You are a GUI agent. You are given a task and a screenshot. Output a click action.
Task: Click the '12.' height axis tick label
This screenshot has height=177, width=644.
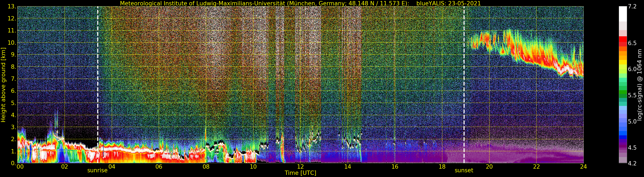coord(12,18)
